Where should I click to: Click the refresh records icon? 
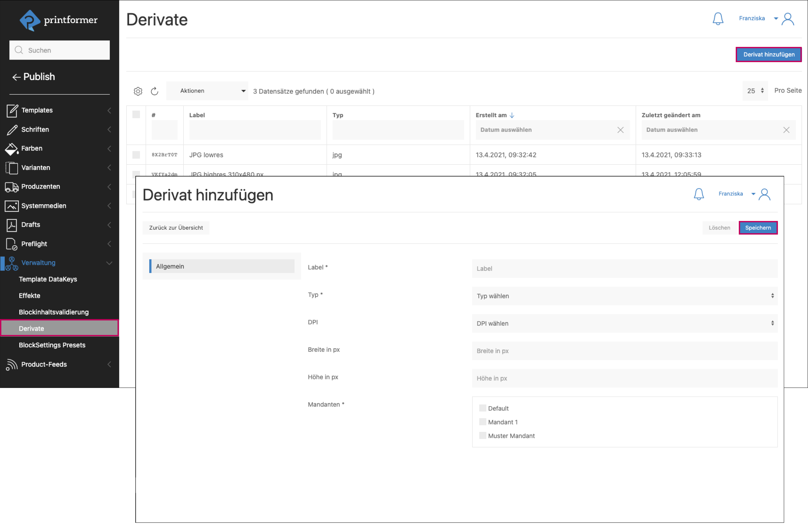154,91
